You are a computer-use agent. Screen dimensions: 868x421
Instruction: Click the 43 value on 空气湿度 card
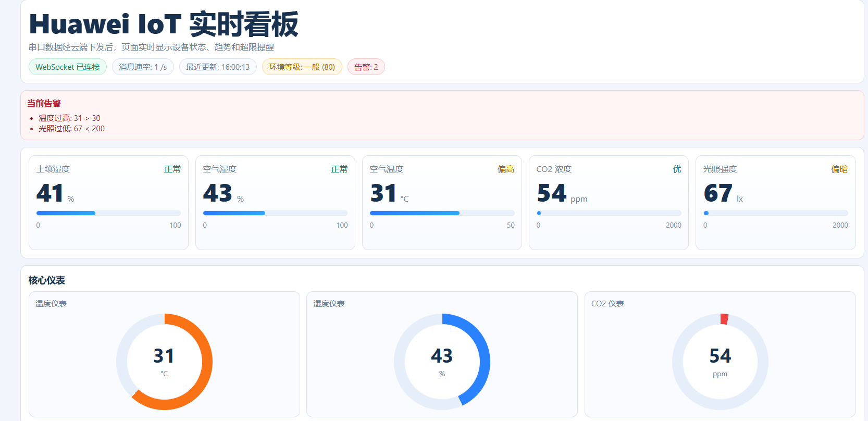click(218, 193)
